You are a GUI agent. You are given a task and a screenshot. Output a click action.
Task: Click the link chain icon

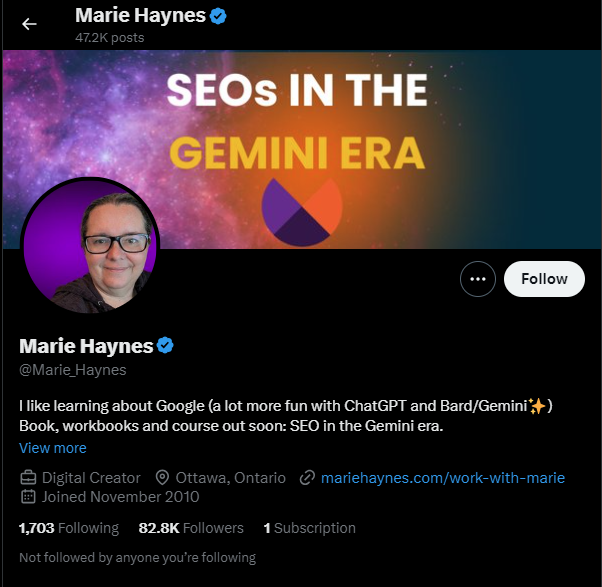307,478
